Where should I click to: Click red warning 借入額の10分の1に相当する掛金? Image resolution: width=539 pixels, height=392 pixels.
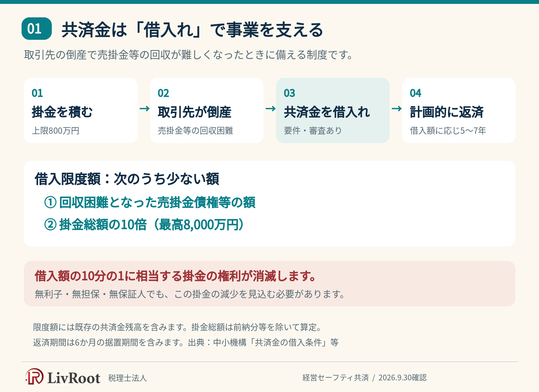pos(175,276)
